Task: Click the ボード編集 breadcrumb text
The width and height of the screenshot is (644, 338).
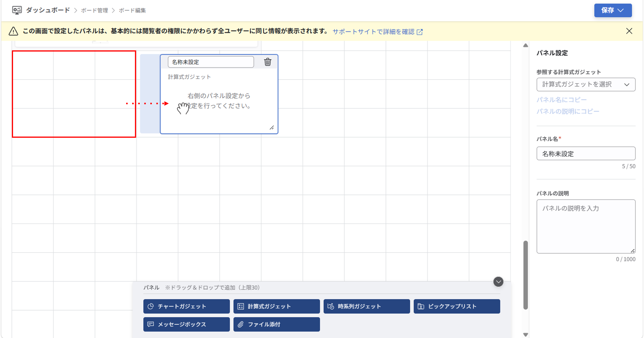Action: [x=132, y=11]
